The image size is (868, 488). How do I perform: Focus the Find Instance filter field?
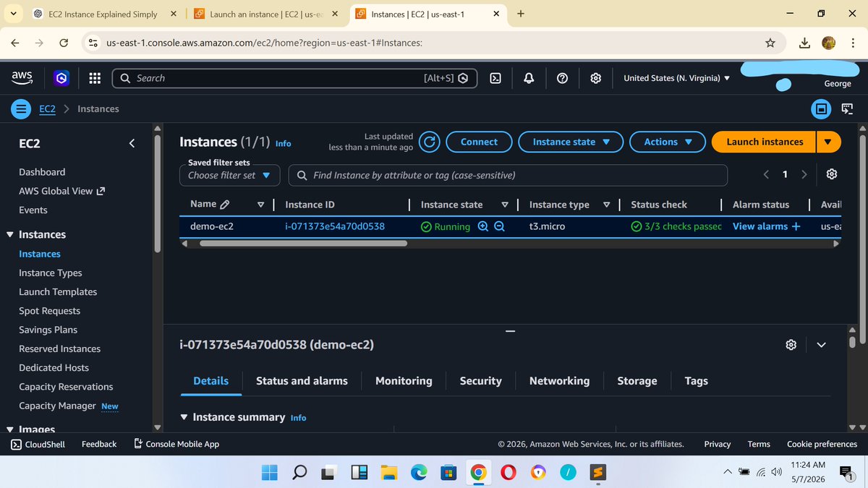tap(508, 175)
